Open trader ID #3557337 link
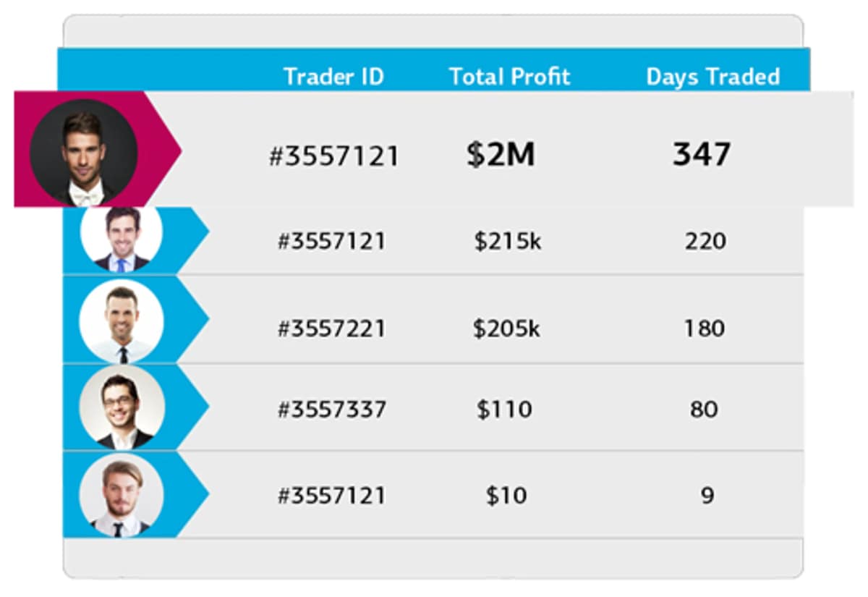Viewport: 868px width, 597px height. point(332,410)
